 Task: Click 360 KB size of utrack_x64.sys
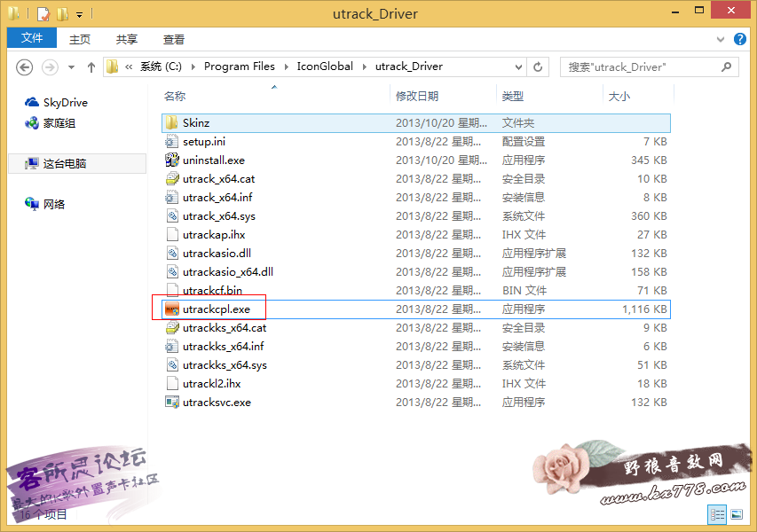click(x=649, y=216)
